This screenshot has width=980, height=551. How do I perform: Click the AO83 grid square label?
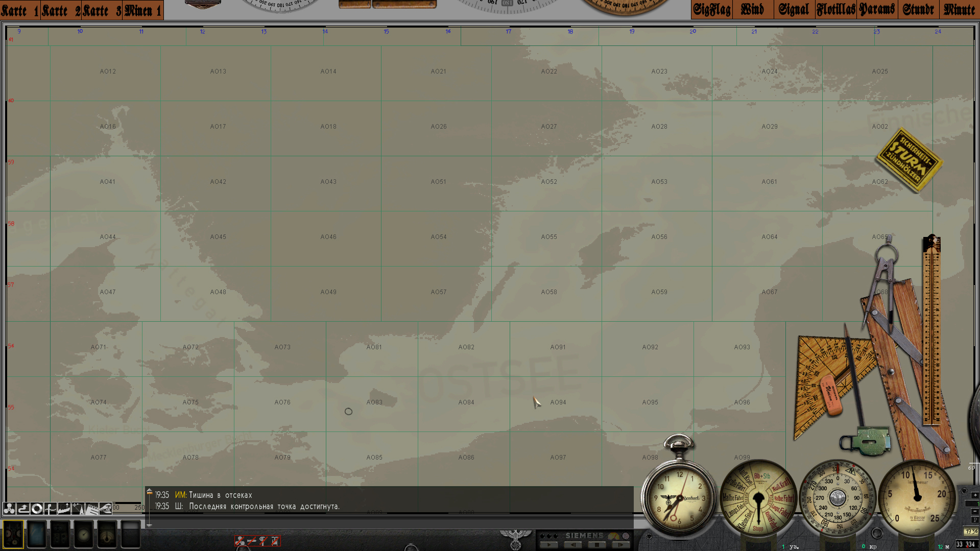(374, 402)
